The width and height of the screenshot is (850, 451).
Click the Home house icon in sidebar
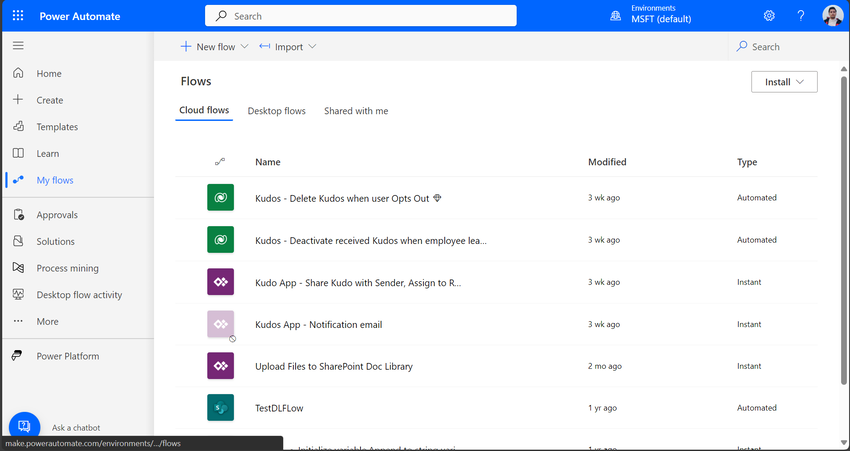point(18,73)
